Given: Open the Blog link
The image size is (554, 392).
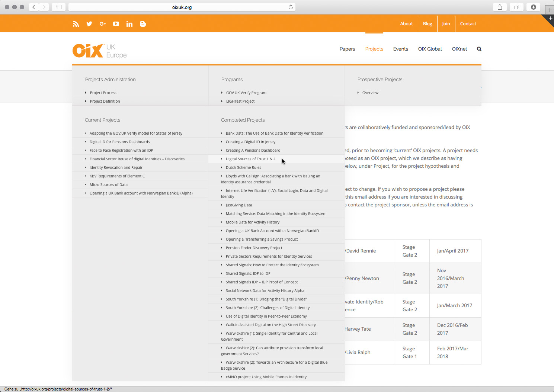Looking at the screenshot, I should coord(427,24).
